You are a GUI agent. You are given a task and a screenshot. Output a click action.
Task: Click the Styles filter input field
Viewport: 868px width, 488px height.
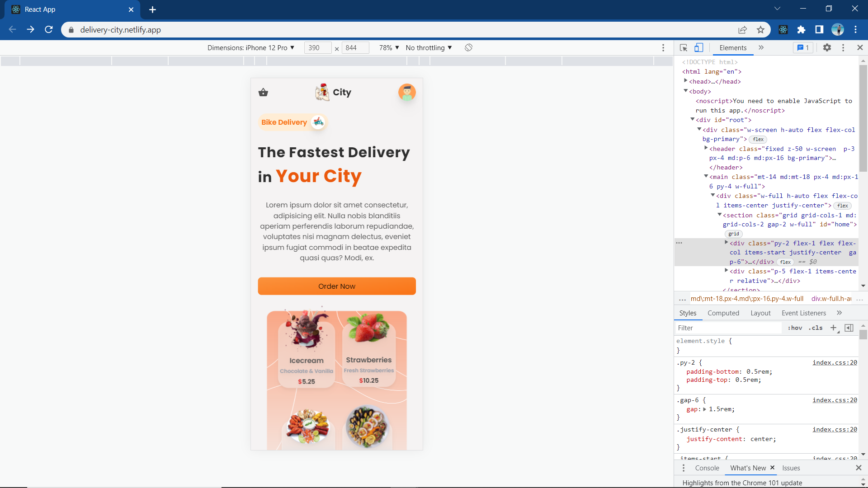point(728,328)
